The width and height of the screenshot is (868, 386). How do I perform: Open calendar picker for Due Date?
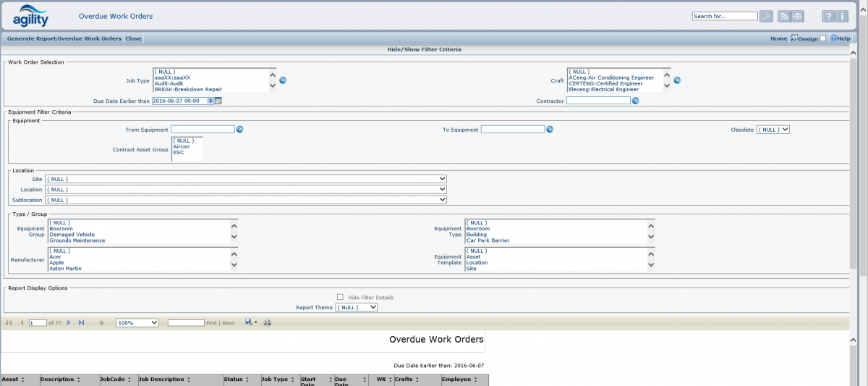(218, 101)
